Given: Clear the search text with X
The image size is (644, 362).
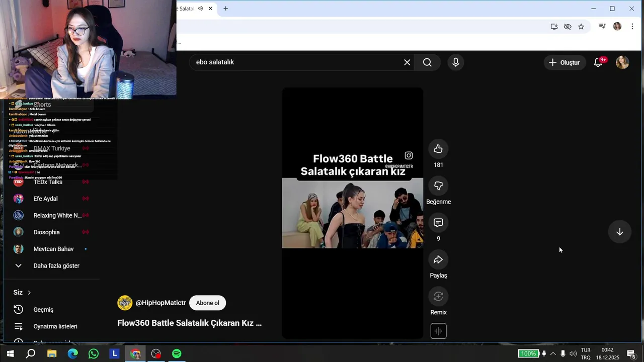Looking at the screenshot, I should (x=407, y=62).
